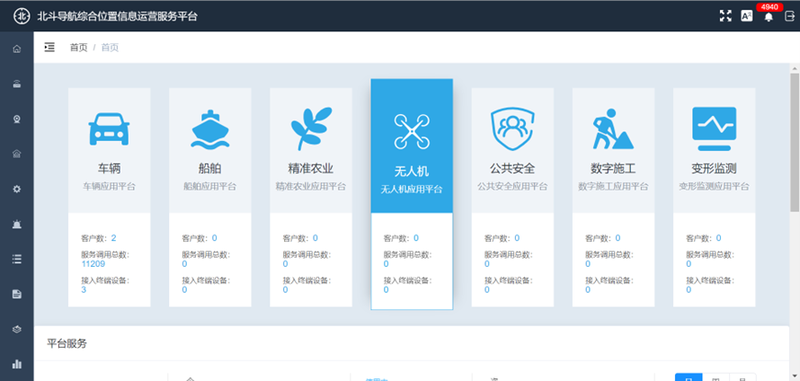Click the grey current-page 首页 breadcrumb
The image size is (800, 381).
click(110, 47)
